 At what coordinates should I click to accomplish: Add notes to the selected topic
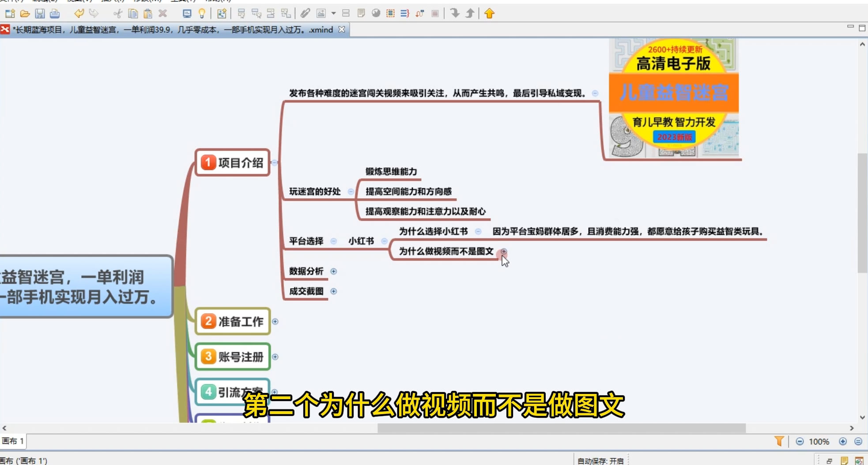[361, 14]
